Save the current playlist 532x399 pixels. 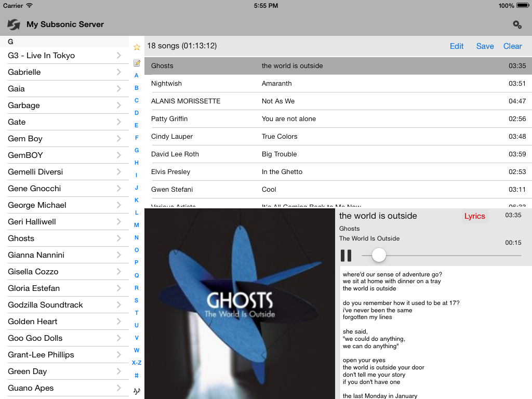tap(485, 46)
